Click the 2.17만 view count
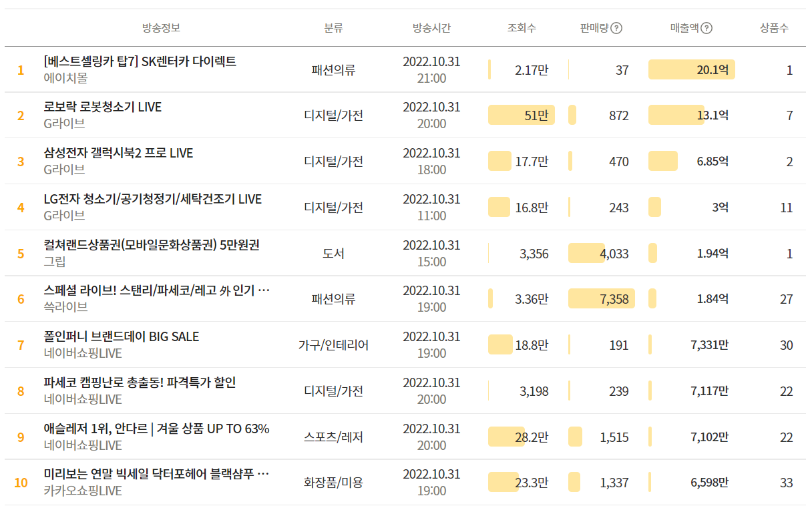 [x=532, y=69]
